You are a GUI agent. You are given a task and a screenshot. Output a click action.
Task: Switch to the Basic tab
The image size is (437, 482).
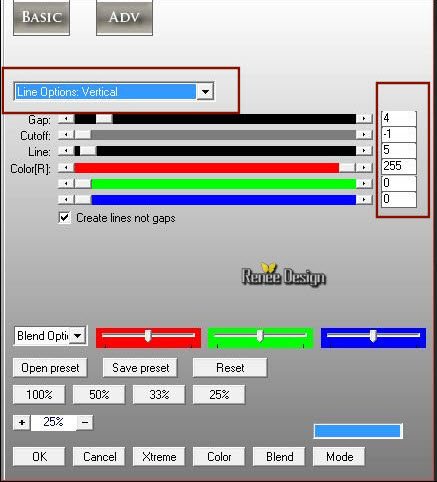click(41, 17)
